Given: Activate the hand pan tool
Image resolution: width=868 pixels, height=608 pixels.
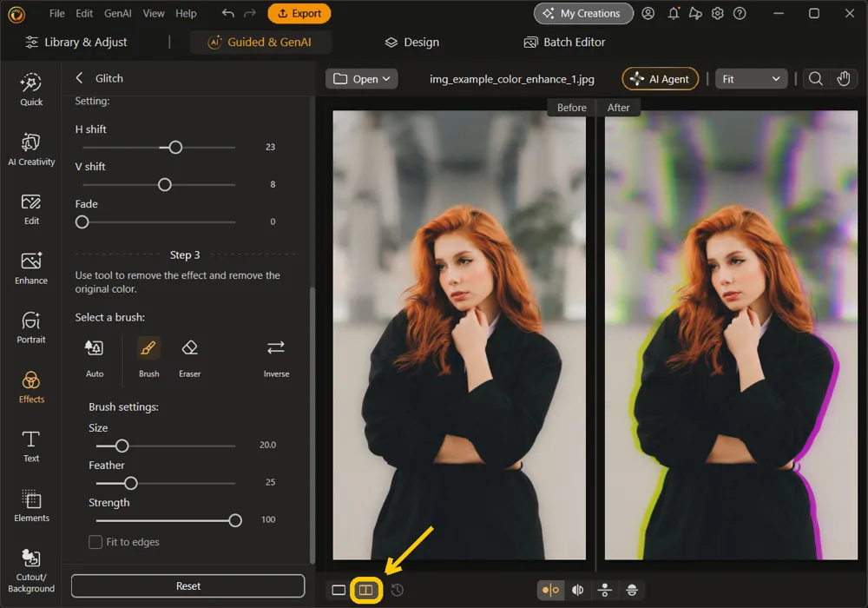Looking at the screenshot, I should (843, 79).
